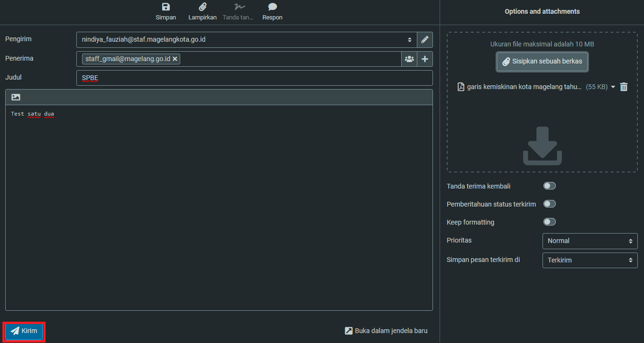Click the Judul subject input field
Screen dimensions: 644x343
[x=254, y=78]
